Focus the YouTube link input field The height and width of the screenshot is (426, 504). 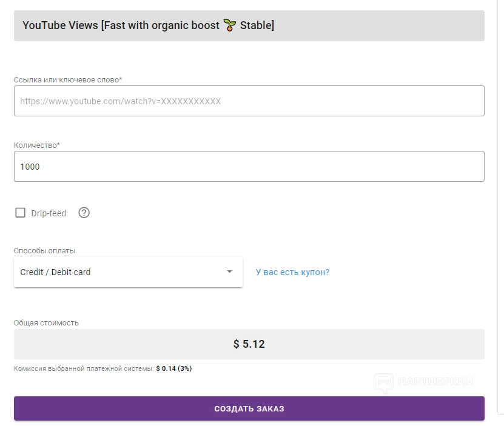(x=249, y=101)
